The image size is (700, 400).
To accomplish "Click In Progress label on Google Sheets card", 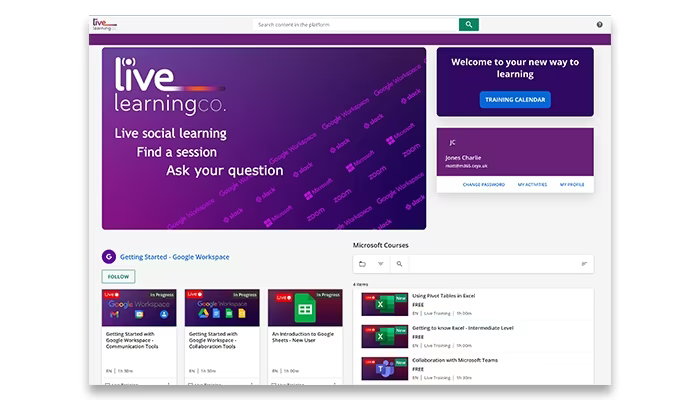I will click(x=328, y=295).
